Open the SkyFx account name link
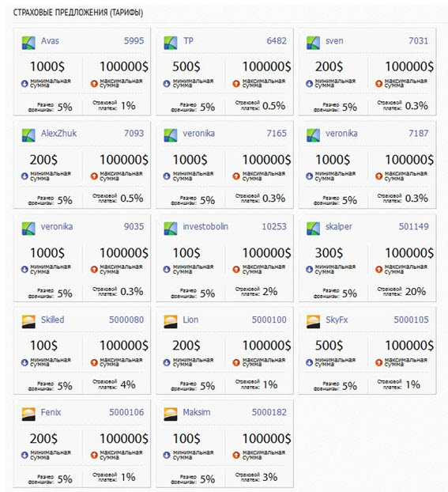 [337, 320]
